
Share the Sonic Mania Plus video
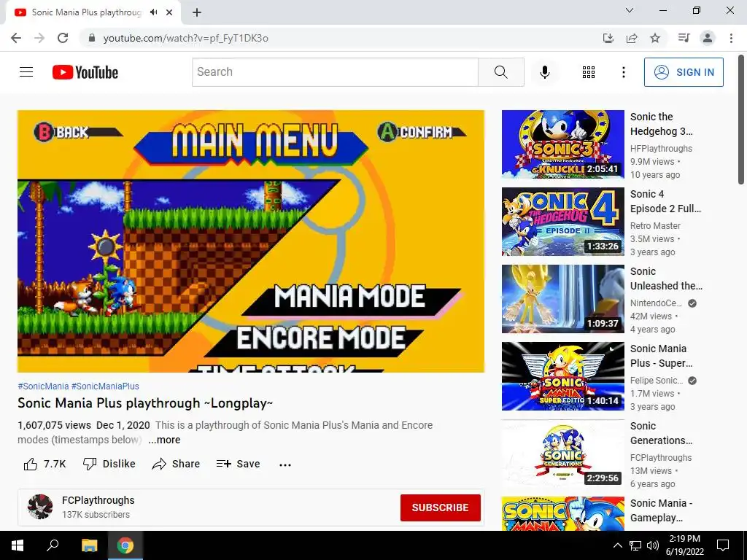point(176,464)
